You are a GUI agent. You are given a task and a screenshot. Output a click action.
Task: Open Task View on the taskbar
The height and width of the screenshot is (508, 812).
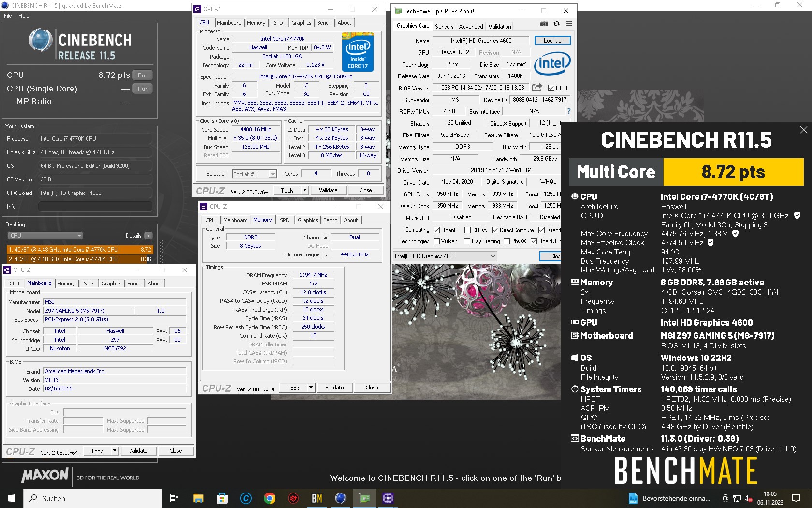[174, 498]
